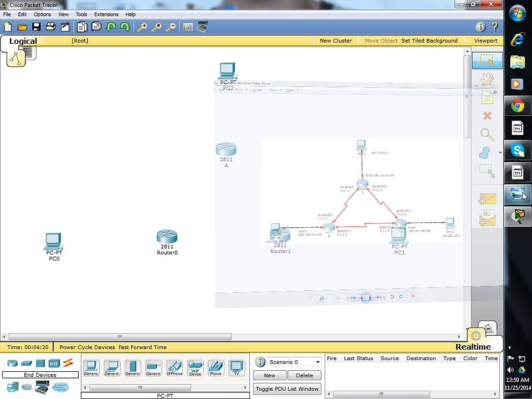Select the WAN Emulation cloud category
The height and width of the screenshot is (399, 532).
[x=27, y=387]
